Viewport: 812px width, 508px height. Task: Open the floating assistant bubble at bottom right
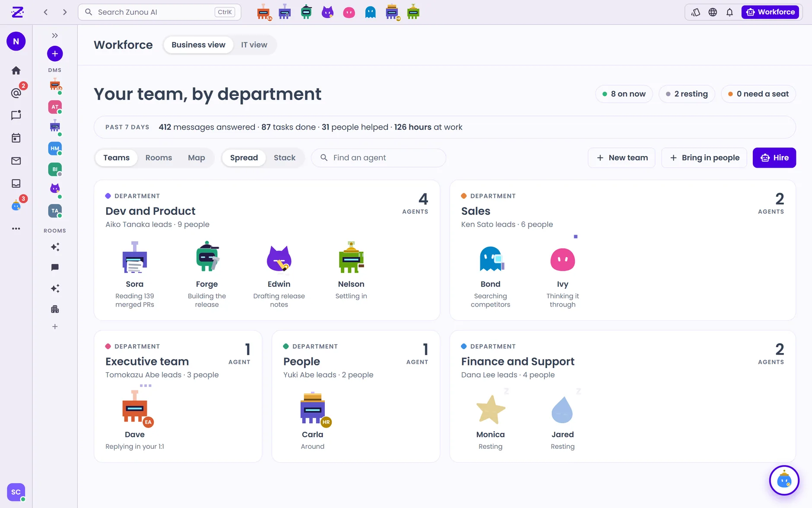pos(784,480)
